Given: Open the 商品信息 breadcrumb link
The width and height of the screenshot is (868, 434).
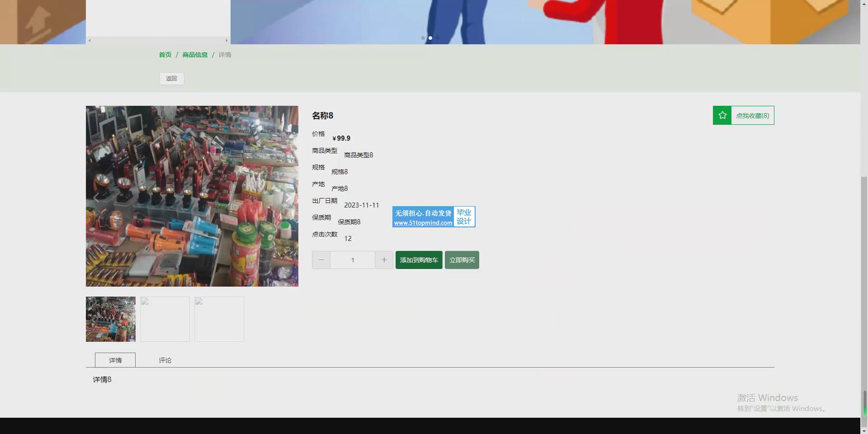Looking at the screenshot, I should (x=195, y=55).
